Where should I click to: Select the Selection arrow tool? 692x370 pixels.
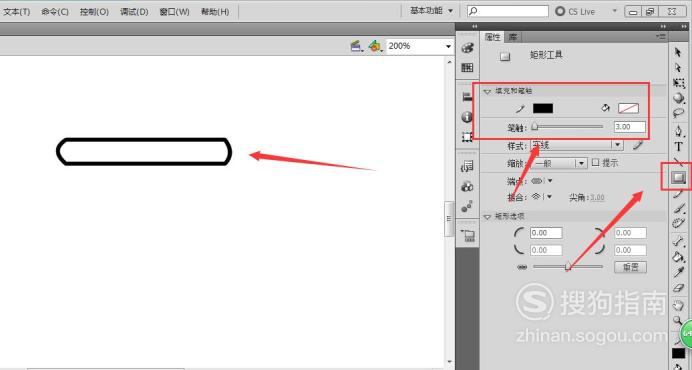pos(678,53)
